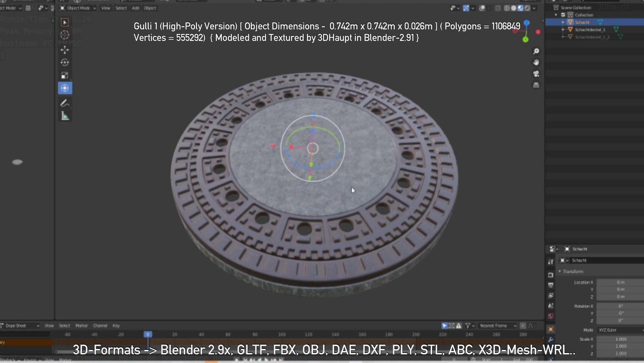The image size is (644, 363).
Task: Select the Measure tool
Action: coord(65,116)
